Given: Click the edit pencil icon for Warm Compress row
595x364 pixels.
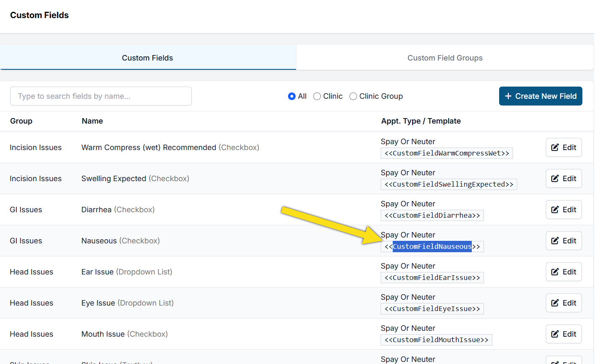Looking at the screenshot, I should pyautogui.click(x=555, y=148).
